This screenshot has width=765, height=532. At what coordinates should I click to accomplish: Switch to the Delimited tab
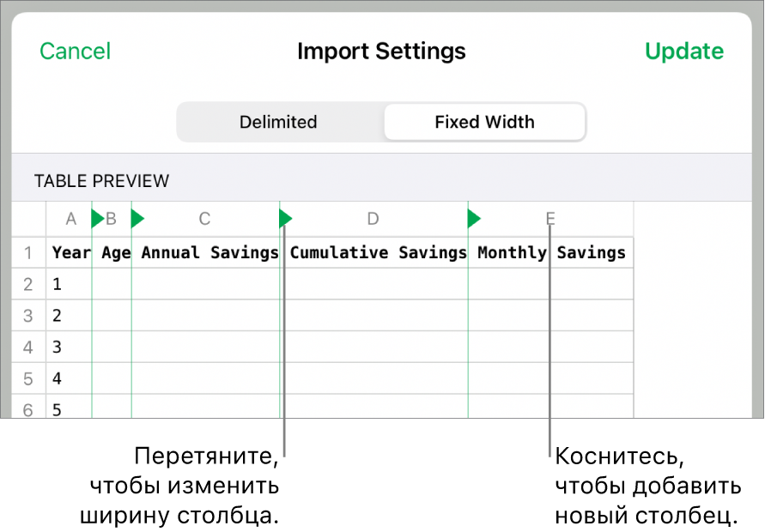278,122
